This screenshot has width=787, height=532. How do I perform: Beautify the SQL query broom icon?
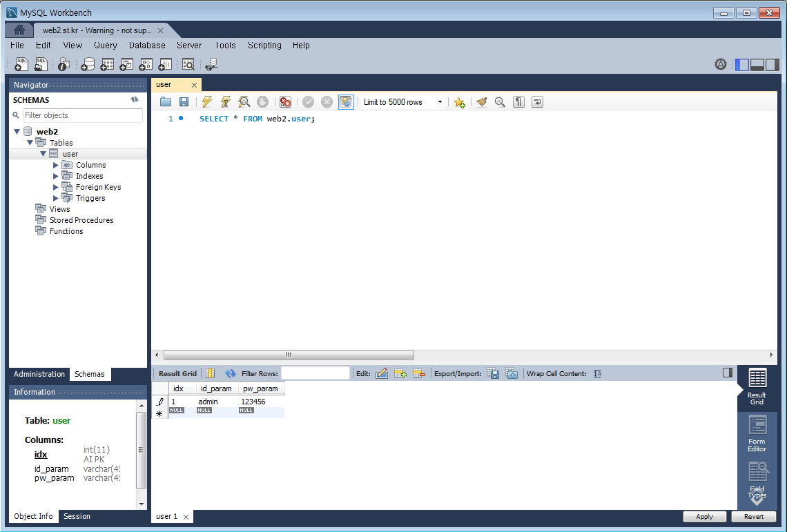[482, 102]
